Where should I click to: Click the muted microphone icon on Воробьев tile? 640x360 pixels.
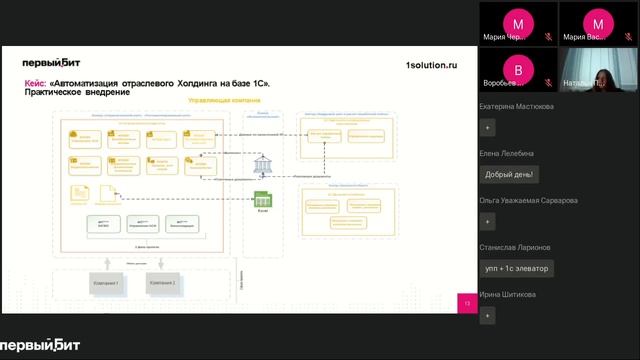548,83
